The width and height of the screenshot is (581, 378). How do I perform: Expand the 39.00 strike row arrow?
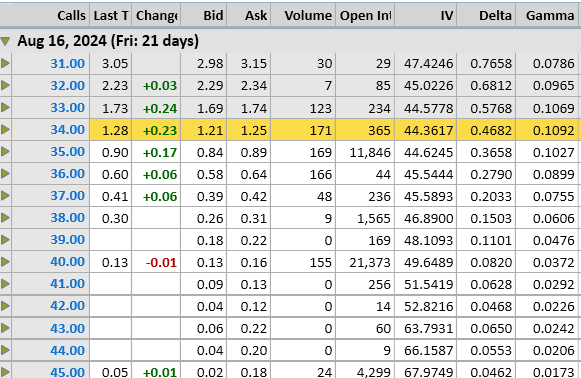point(5,239)
